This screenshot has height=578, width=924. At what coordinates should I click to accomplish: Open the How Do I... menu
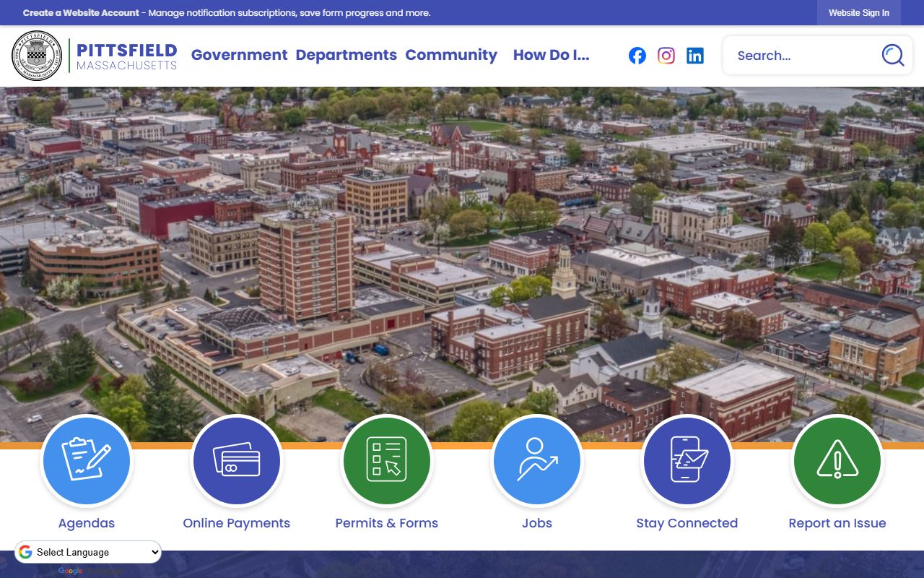pos(552,55)
